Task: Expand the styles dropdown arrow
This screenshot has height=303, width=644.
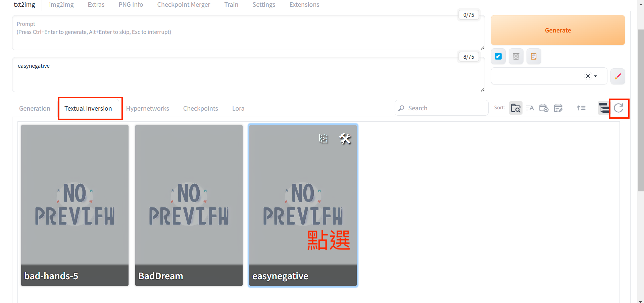Action: click(596, 76)
